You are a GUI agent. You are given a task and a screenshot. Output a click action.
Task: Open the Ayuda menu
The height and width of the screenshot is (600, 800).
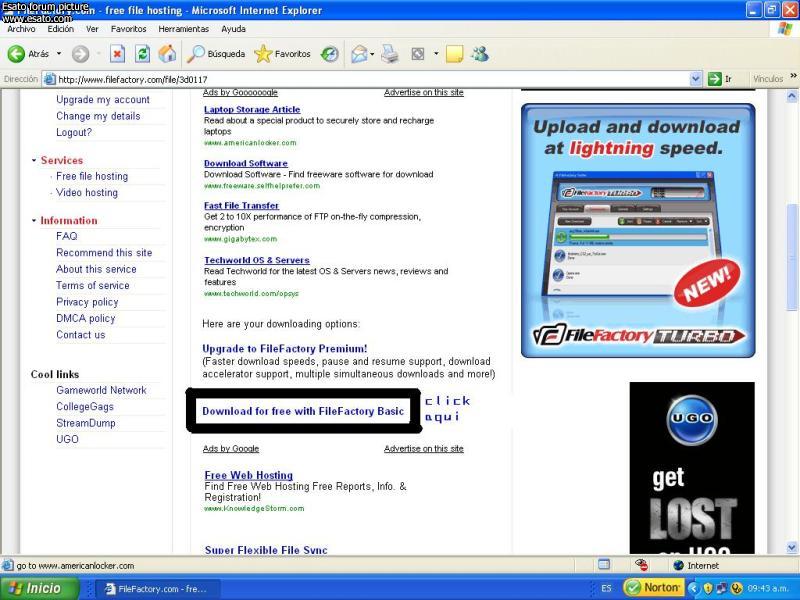[x=233, y=29]
